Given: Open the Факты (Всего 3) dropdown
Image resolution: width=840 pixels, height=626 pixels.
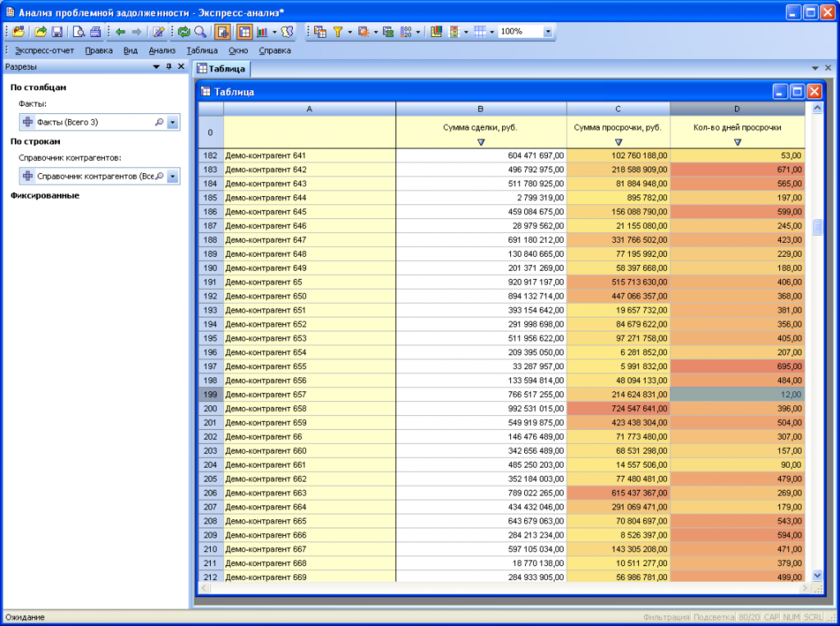Looking at the screenshot, I should pyautogui.click(x=172, y=122).
